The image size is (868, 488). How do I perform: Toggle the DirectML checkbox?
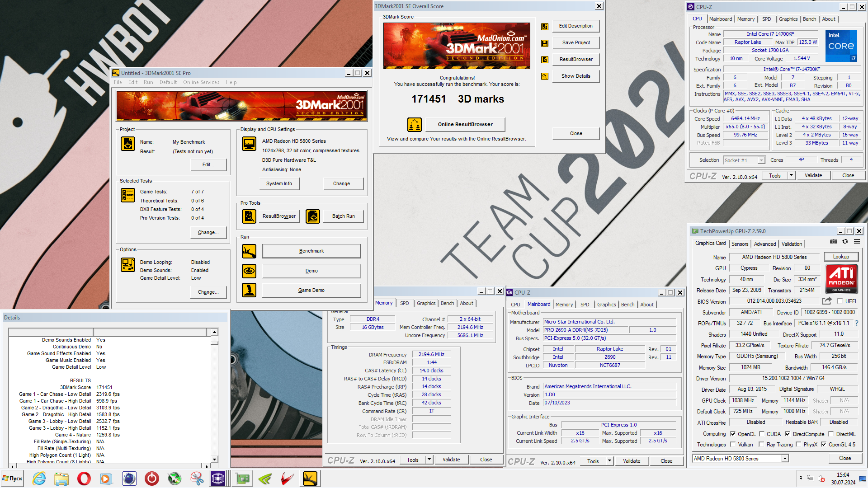click(x=831, y=434)
